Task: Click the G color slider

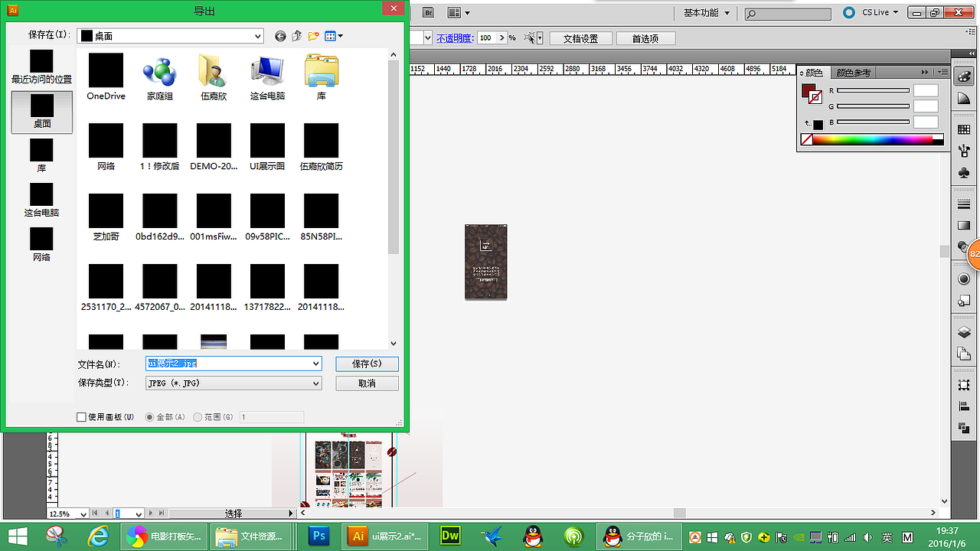Action: 873,106
